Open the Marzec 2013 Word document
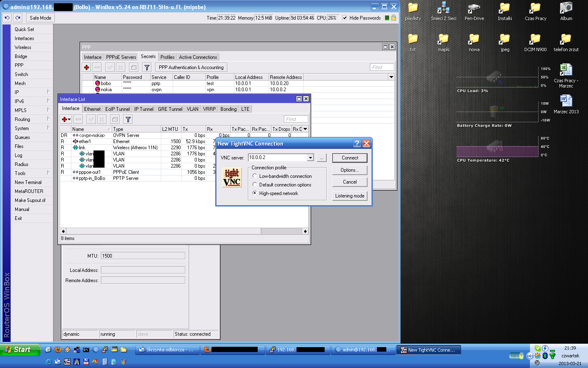Image resolution: width=588 pixels, height=368 pixels. pyautogui.click(x=566, y=104)
